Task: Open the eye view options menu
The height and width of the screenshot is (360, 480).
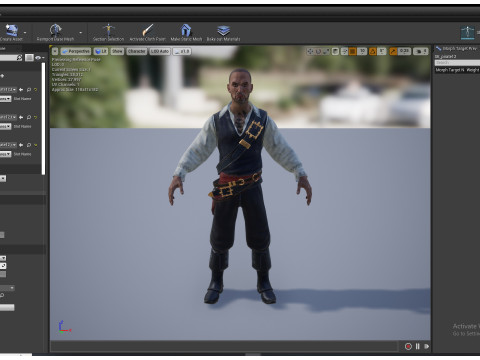Action: [x=39, y=58]
